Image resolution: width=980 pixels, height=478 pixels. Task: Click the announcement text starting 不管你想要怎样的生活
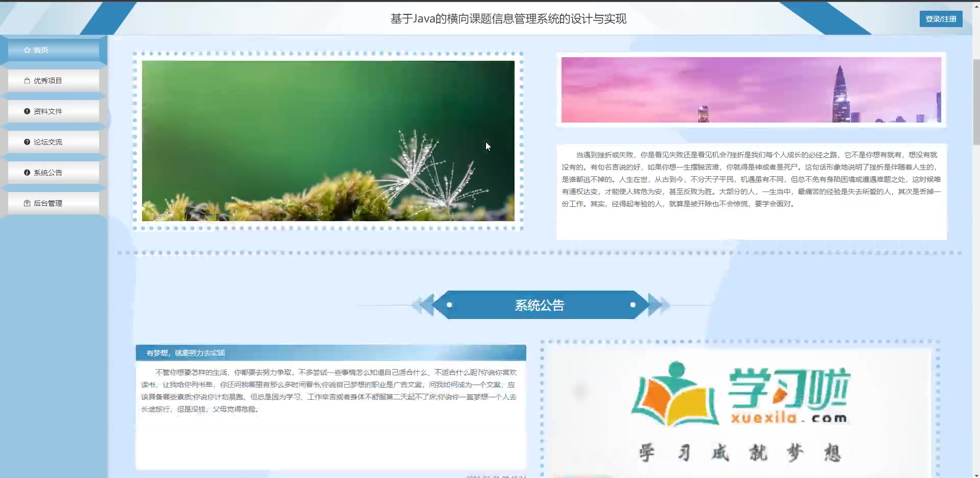coord(330,391)
